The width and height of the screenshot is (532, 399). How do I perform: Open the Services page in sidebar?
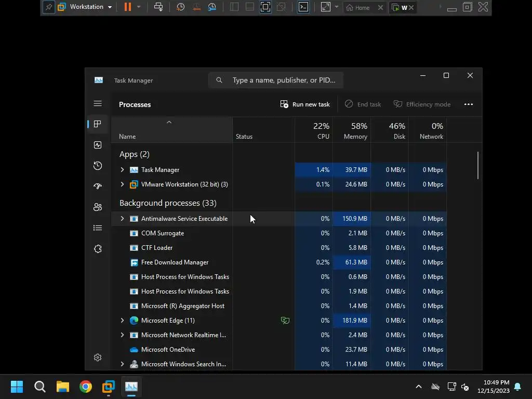coord(98,249)
